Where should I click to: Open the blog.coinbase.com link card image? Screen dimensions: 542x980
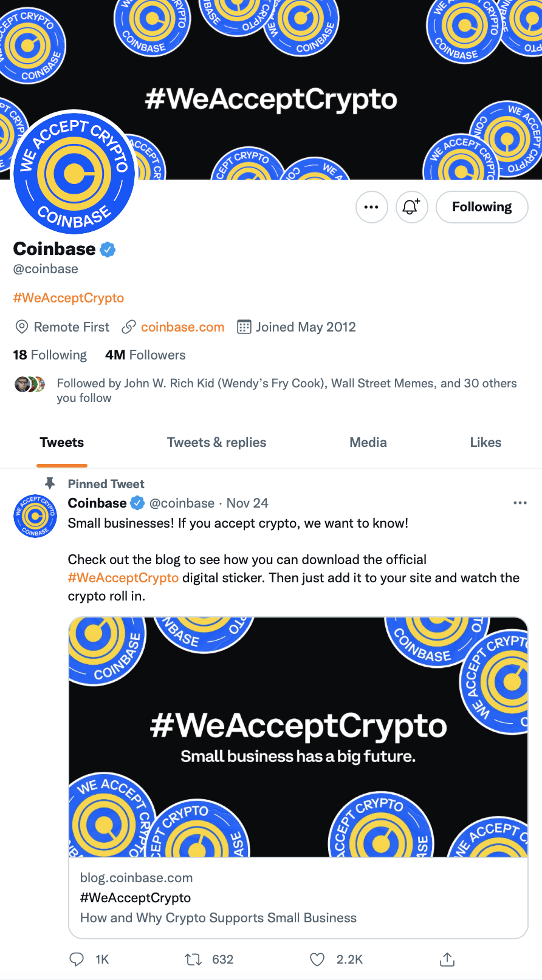point(298,737)
